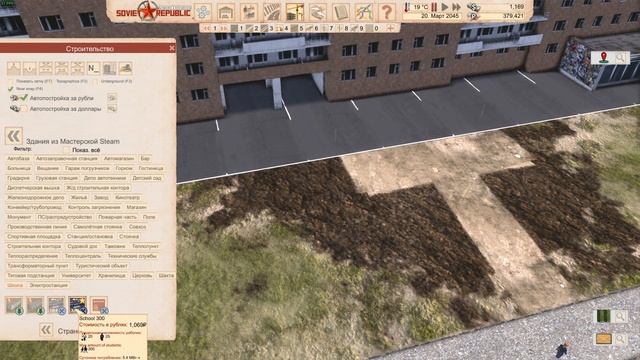Viewport: 640px width, 360px height.
Task: Open the factory industry icon in top toolbar
Action: [x=249, y=11]
